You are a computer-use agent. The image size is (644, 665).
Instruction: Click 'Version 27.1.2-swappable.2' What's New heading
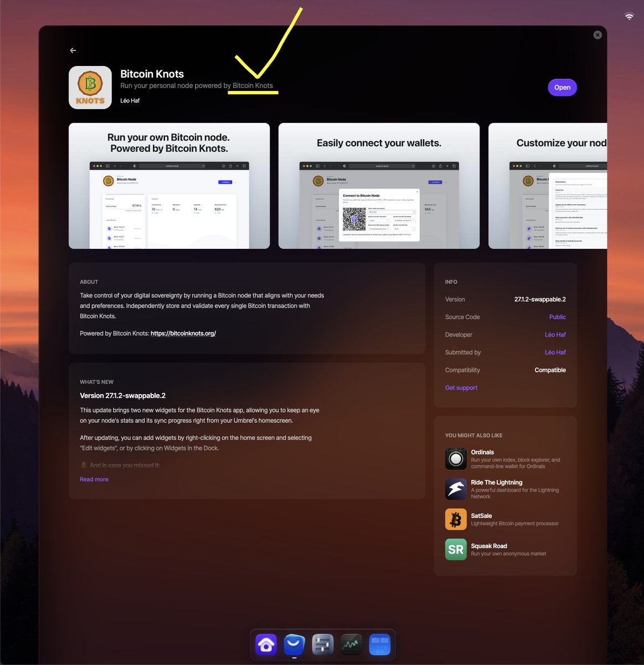[123, 396]
